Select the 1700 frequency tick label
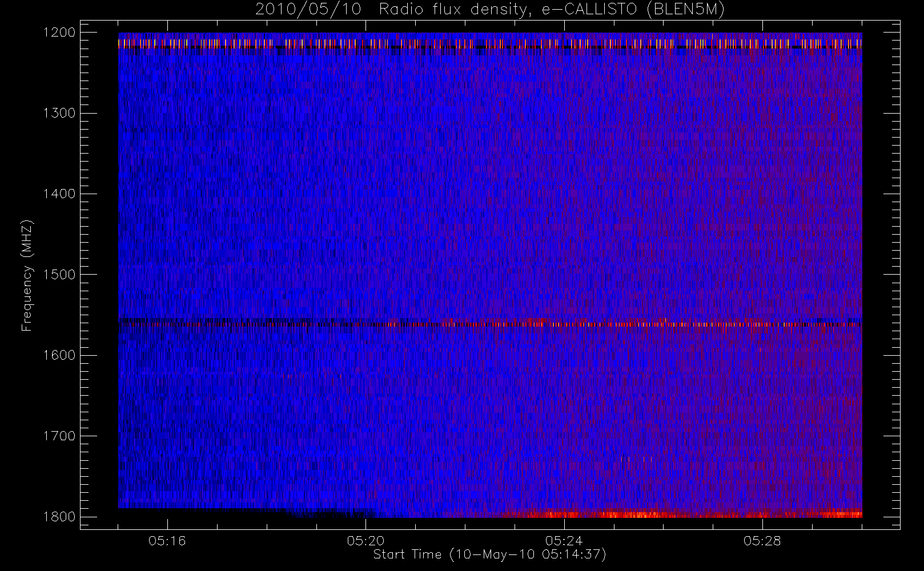The width and height of the screenshot is (924, 571). (x=59, y=436)
